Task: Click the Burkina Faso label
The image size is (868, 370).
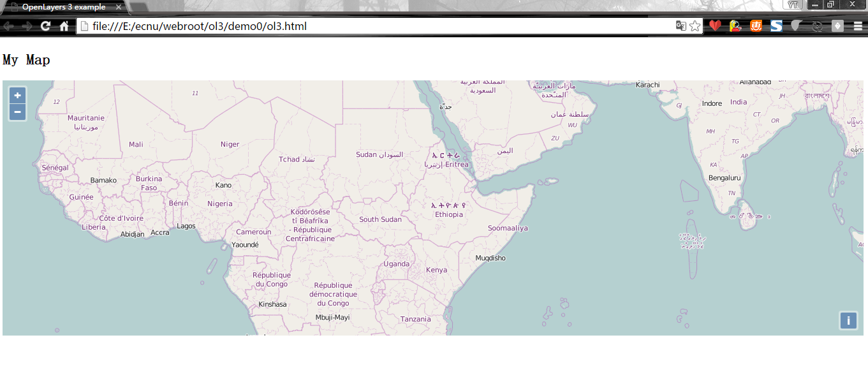Action: [x=149, y=183]
